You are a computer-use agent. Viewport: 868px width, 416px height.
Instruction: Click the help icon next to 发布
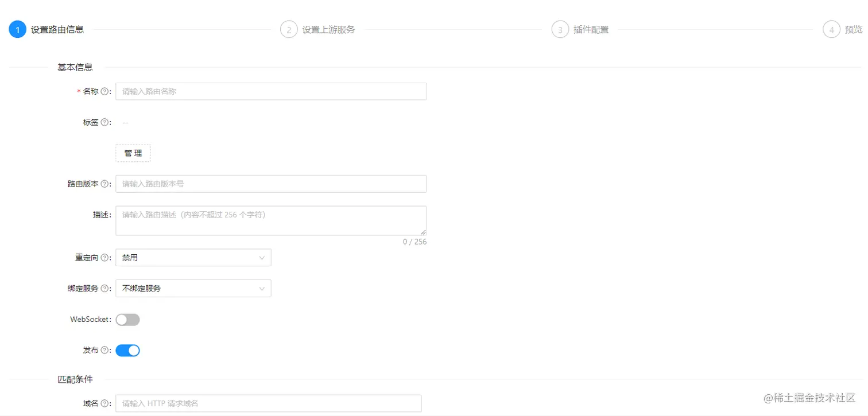tap(104, 351)
